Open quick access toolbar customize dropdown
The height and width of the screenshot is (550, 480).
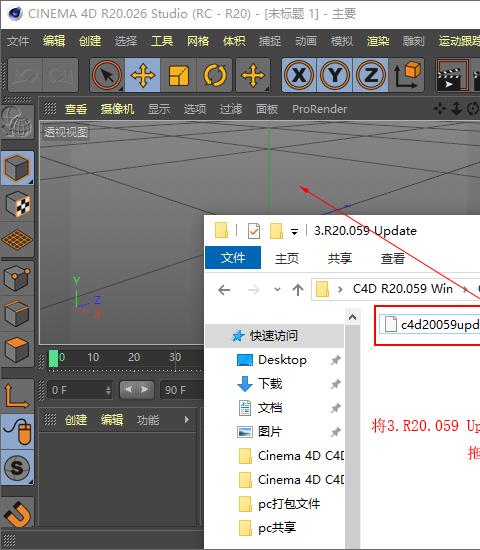294,231
